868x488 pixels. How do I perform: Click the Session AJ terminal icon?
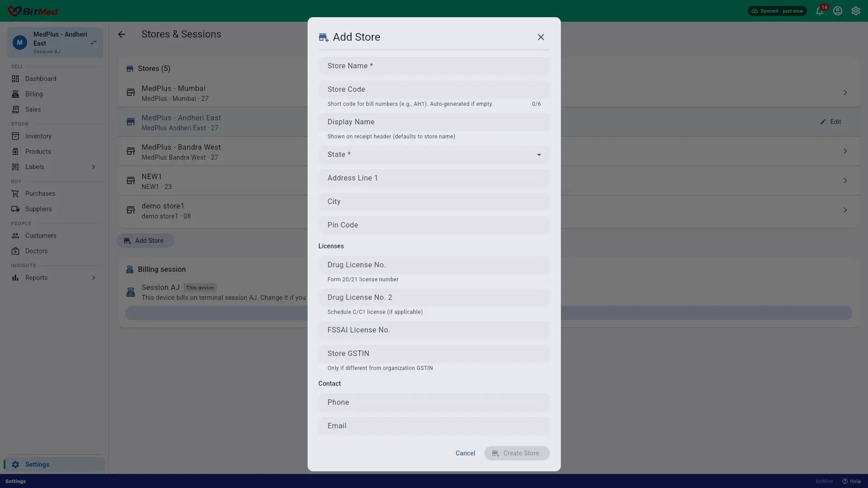[131, 292]
